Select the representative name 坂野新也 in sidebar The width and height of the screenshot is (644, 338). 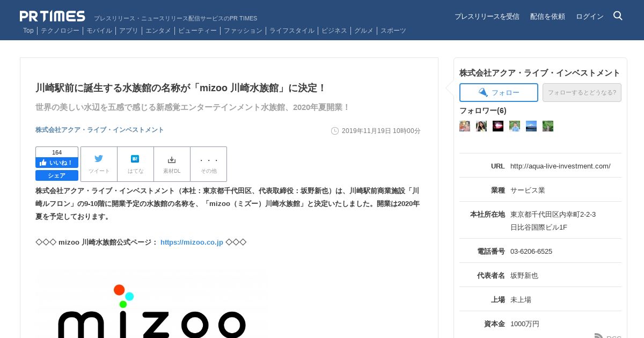tap(524, 275)
